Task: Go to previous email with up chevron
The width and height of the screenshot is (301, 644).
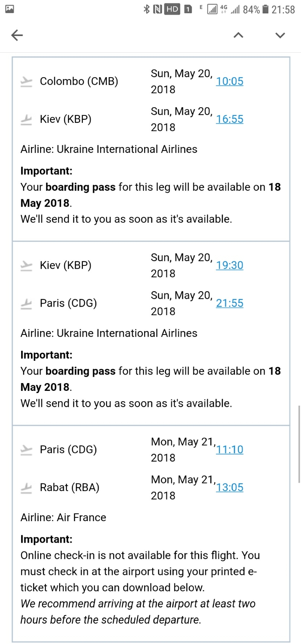Action: tap(238, 35)
